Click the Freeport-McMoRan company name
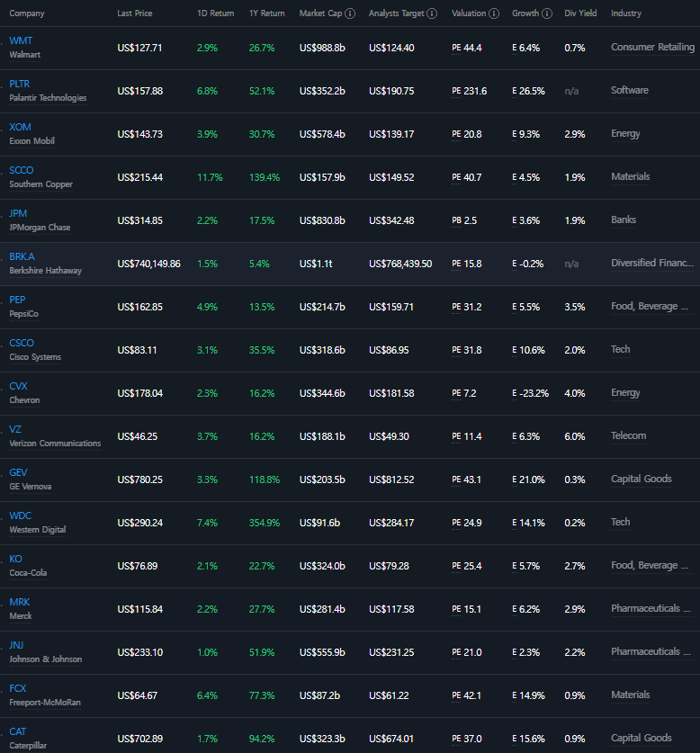 45,703
